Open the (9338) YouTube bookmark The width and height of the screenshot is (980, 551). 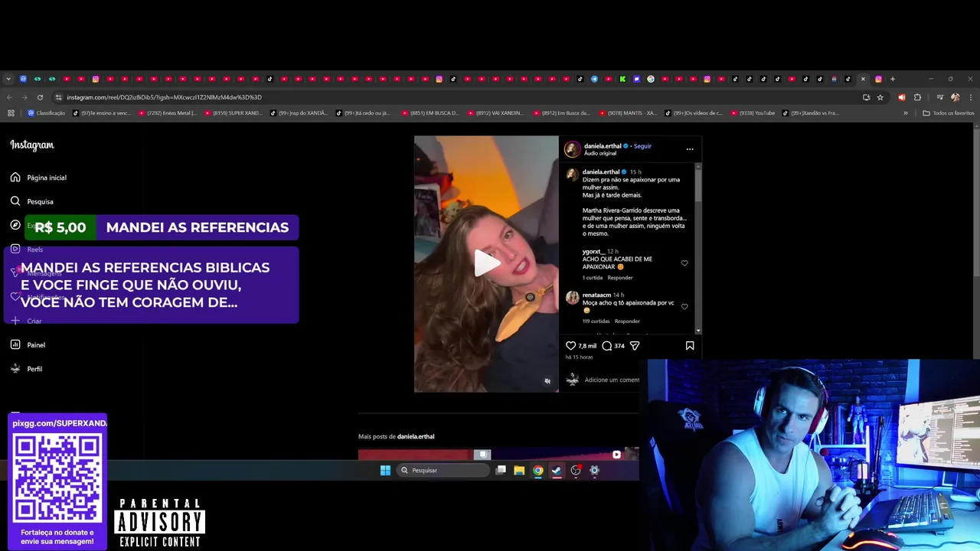coord(753,113)
